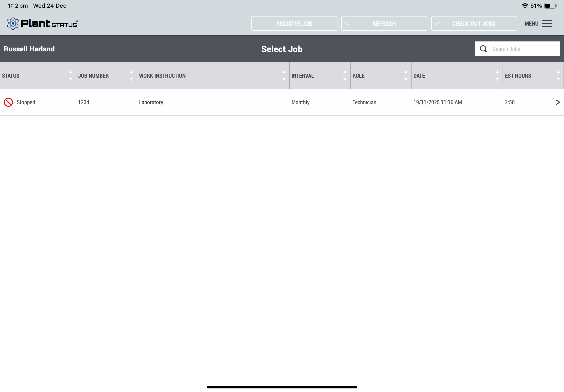The image size is (564, 392).
Task: Click the battery indicator icon
Action: pyautogui.click(x=550, y=6)
